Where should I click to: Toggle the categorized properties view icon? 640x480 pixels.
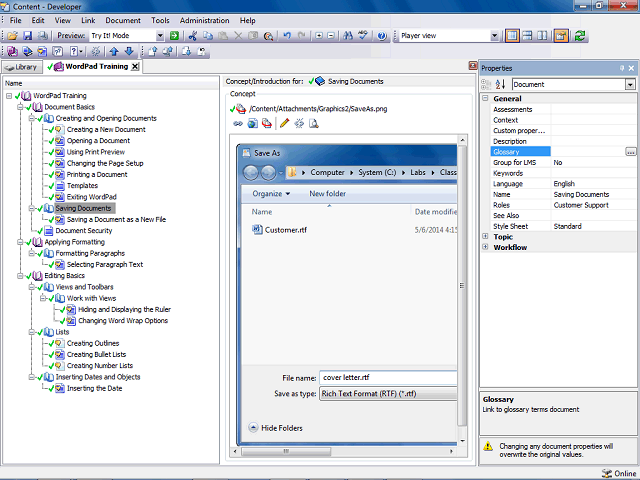point(486,84)
